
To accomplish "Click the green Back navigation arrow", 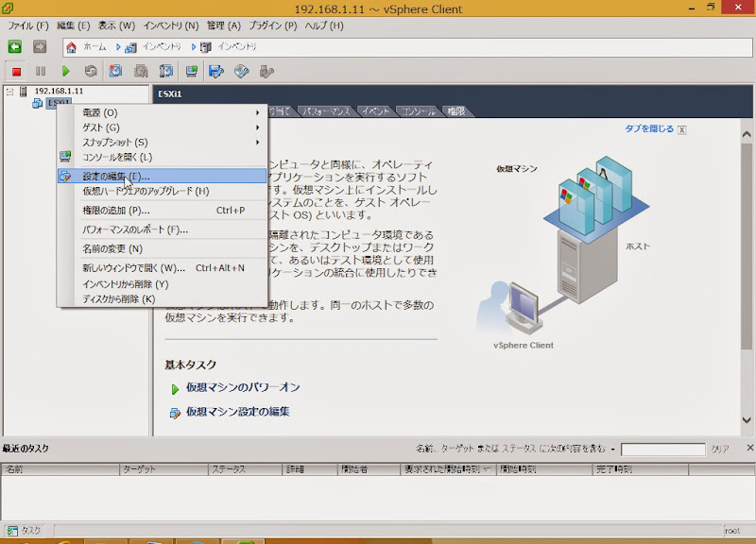I will click(15, 46).
